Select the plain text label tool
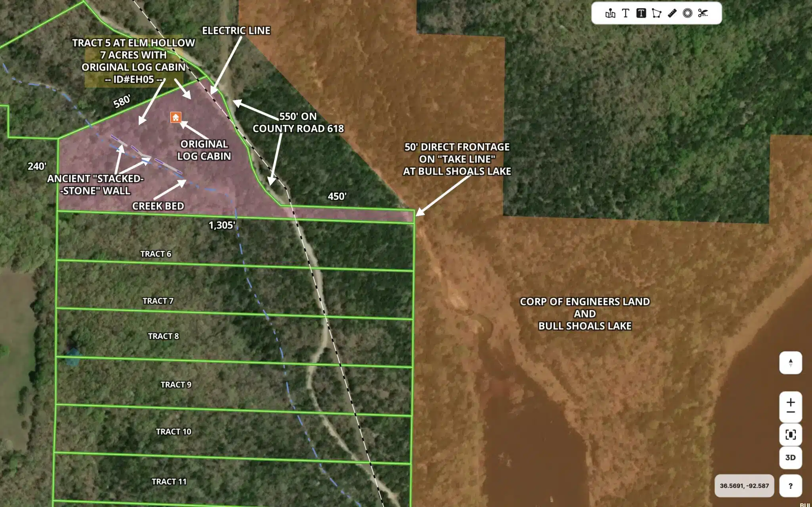Screen dimensions: 812x507 [626, 13]
